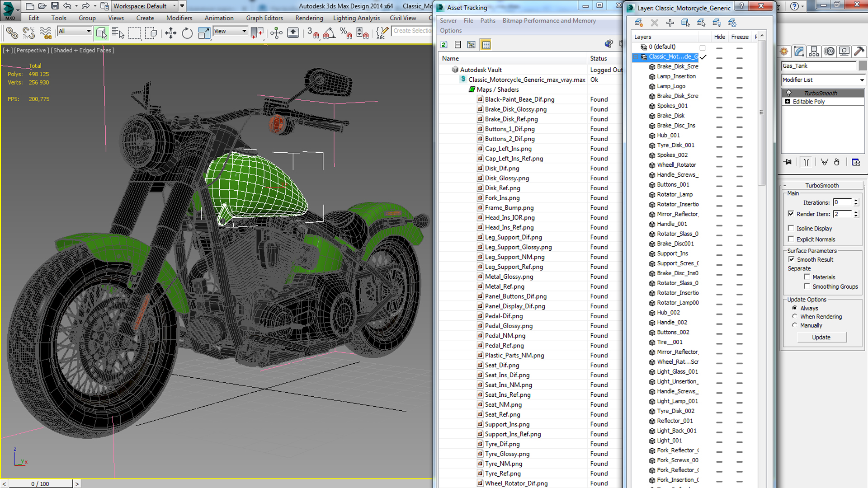This screenshot has height=488, width=868.
Task: Enable Explicit Normals checkbox
Action: point(791,239)
